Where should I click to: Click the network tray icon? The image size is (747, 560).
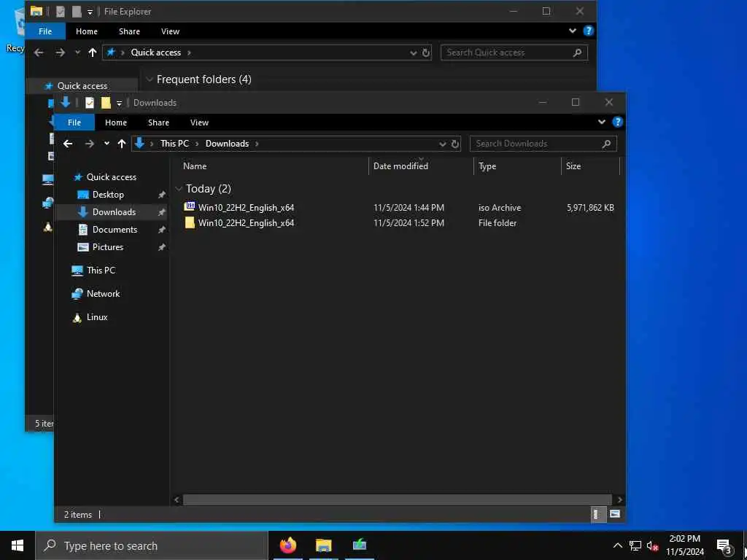635,545
